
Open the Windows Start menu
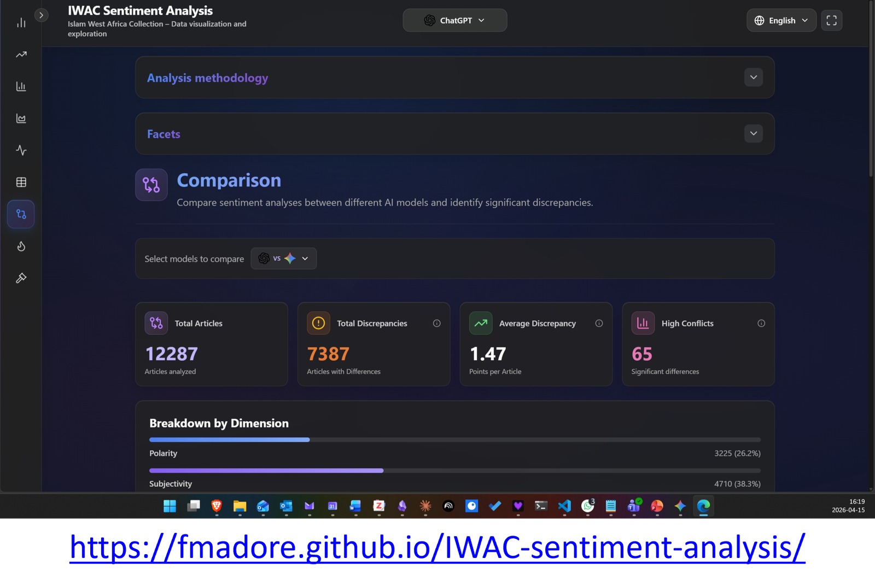[x=170, y=506]
